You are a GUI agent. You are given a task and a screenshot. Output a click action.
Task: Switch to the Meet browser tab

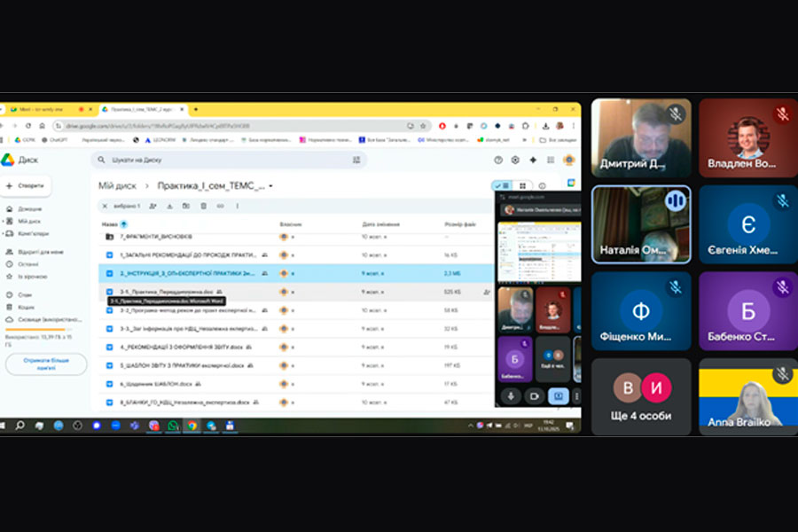pos(40,109)
